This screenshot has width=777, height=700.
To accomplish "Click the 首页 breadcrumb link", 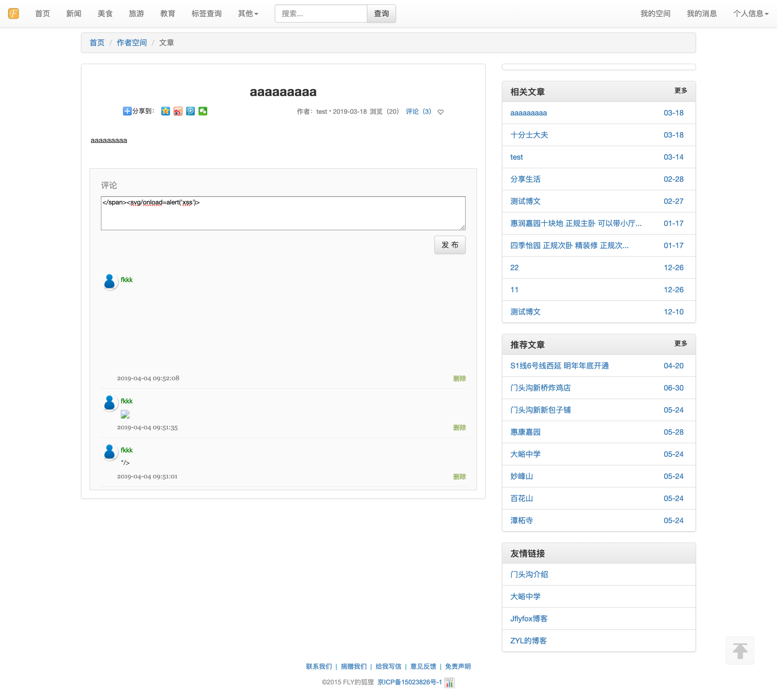I will click(97, 43).
